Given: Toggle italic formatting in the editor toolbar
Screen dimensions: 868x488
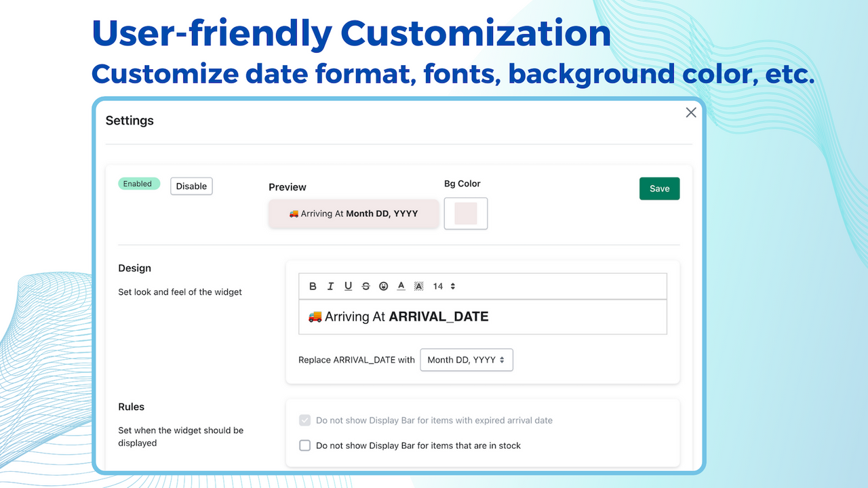Looking at the screenshot, I should tap(330, 287).
